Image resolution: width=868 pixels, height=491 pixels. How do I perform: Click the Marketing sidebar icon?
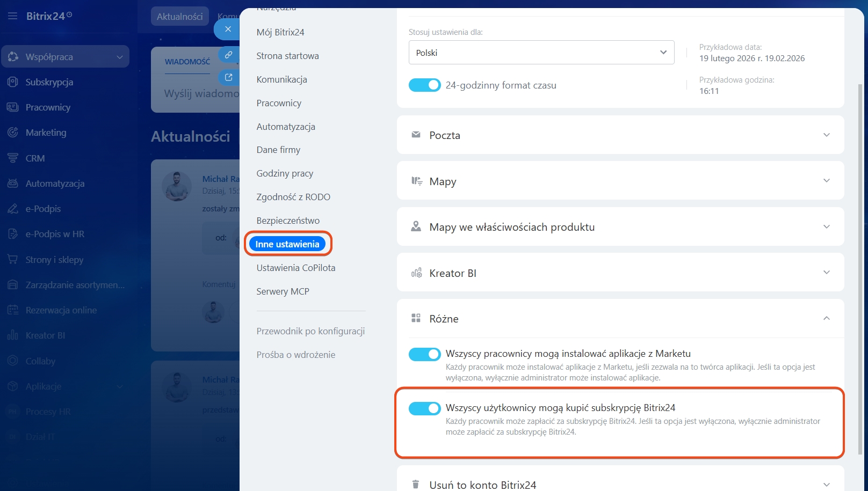point(13,133)
